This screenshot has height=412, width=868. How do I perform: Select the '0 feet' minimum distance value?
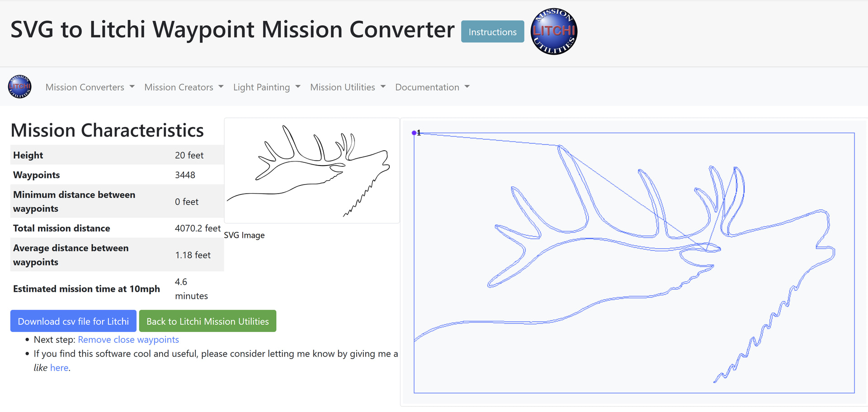[187, 202]
